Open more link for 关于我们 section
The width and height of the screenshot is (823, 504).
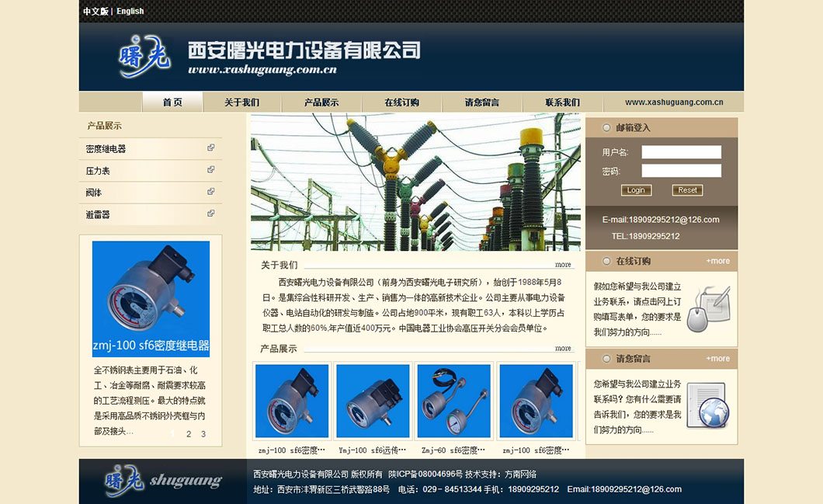(563, 265)
